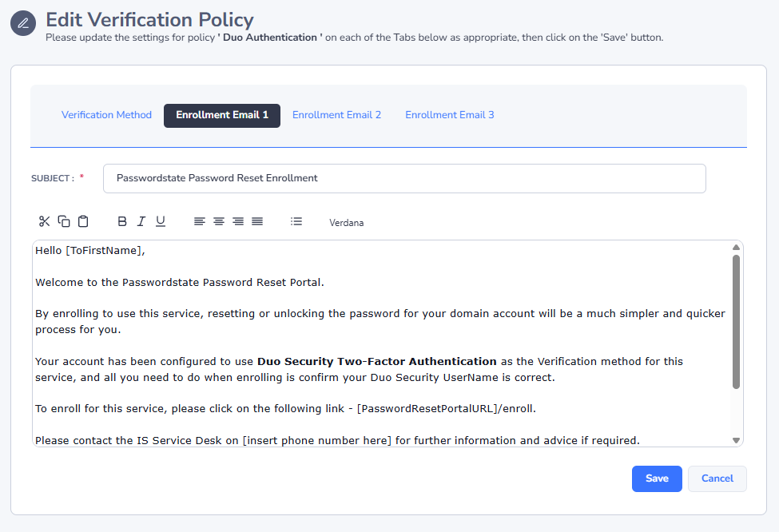Click the Copy icon in editor toolbar
The width and height of the screenshot is (779, 532).
(64, 221)
